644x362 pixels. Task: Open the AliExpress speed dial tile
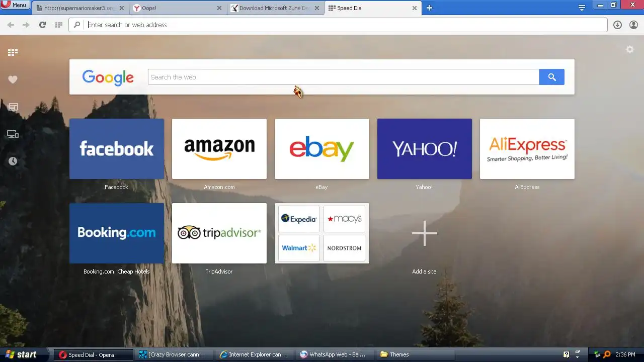(x=527, y=149)
